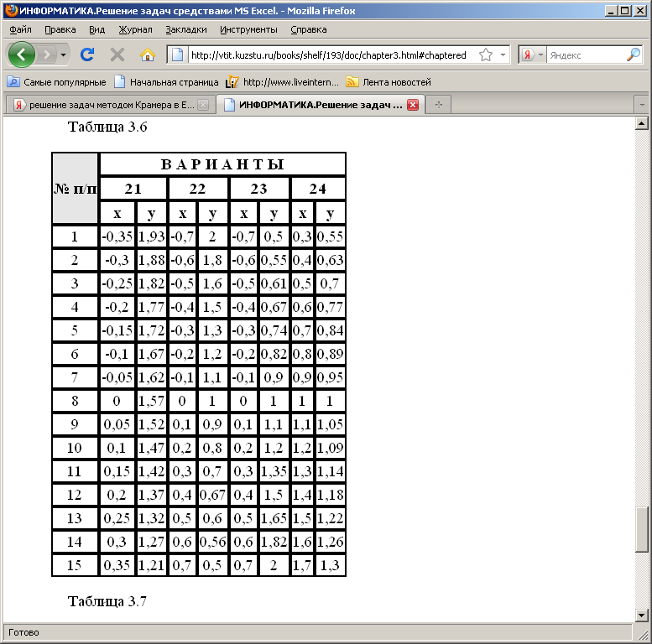Open the liveinternet bookmark link
The height and width of the screenshot is (644, 652).
coord(282,82)
